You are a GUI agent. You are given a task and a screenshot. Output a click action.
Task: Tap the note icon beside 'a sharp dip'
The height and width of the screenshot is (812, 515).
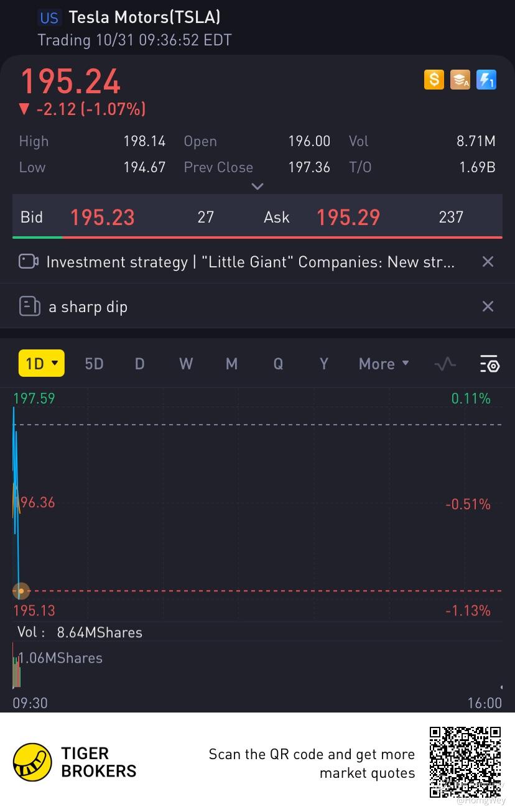tap(30, 307)
